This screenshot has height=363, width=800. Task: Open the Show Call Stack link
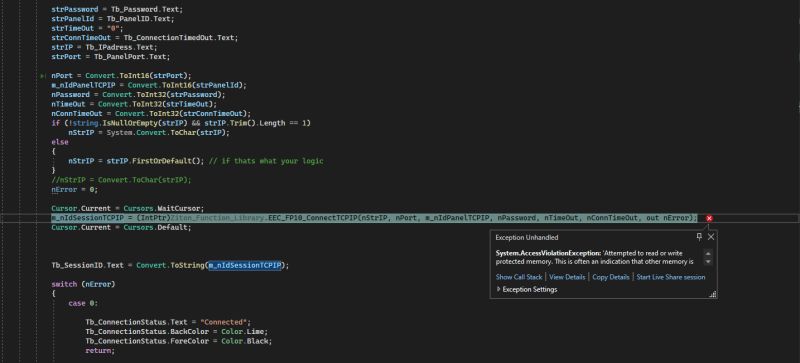click(519, 277)
